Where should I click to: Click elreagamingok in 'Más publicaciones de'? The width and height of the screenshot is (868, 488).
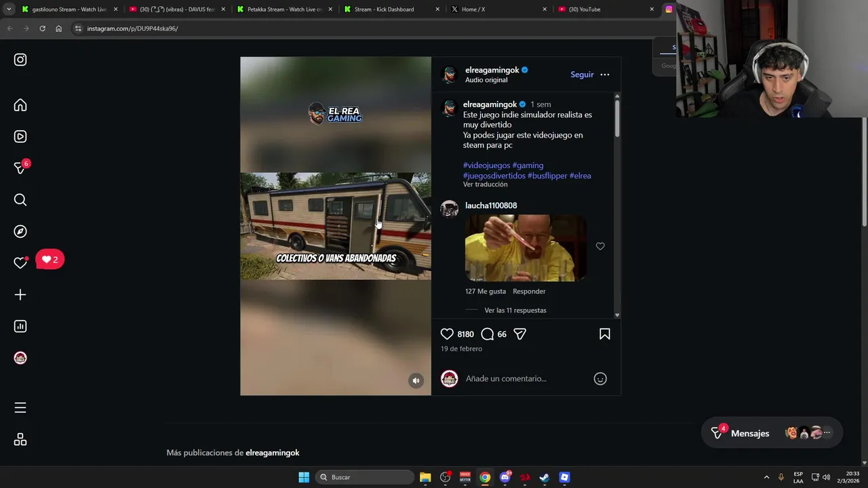[x=273, y=453]
